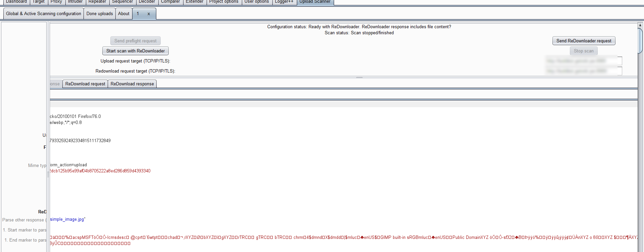The height and width of the screenshot is (252, 644).
Task: Switch to the ReDownload request tab
Action: (x=85, y=84)
